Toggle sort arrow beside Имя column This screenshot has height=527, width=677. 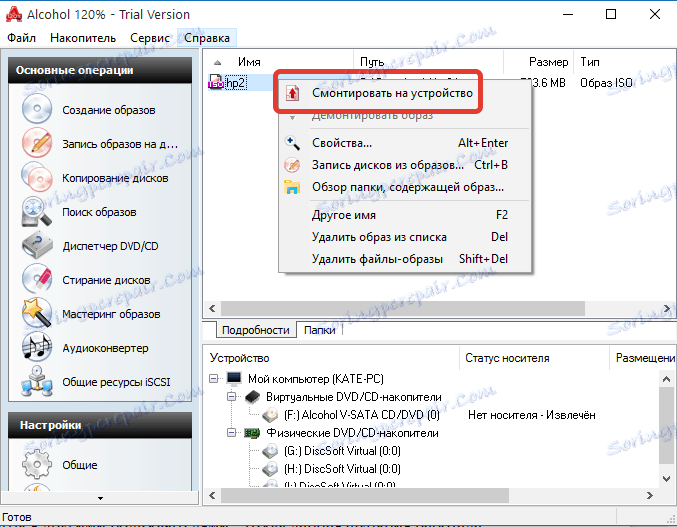click(218, 63)
